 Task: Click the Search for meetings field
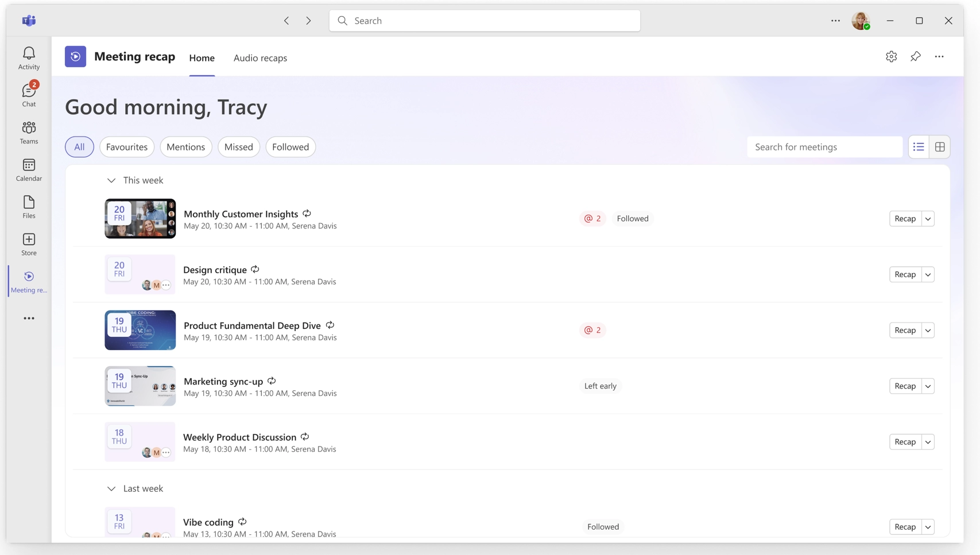(824, 147)
